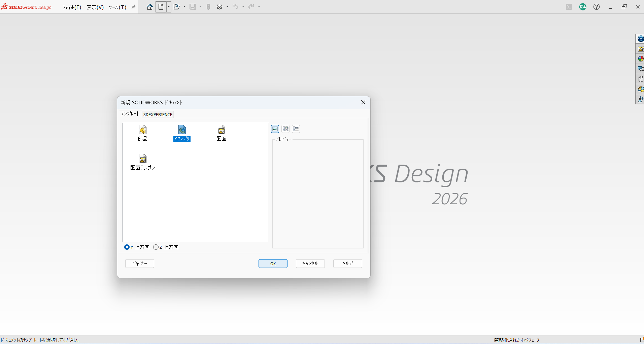Open the View Palette cubes pane tab
This screenshot has height=344, width=644.
tap(640, 89)
